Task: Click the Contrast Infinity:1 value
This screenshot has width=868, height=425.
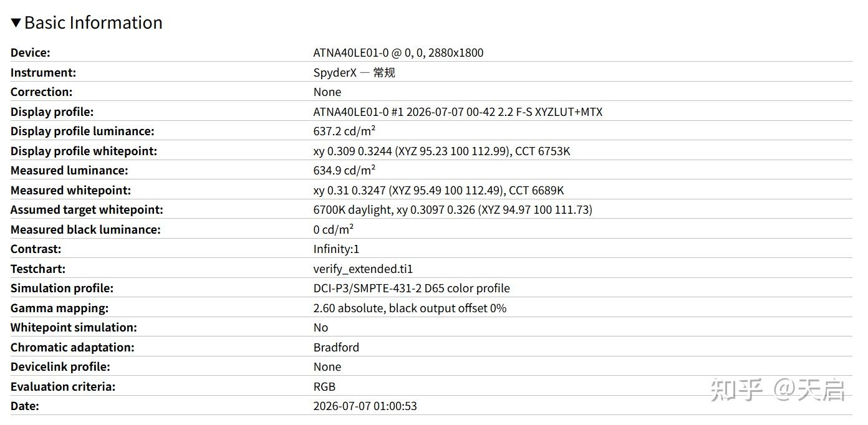Action: (x=336, y=249)
